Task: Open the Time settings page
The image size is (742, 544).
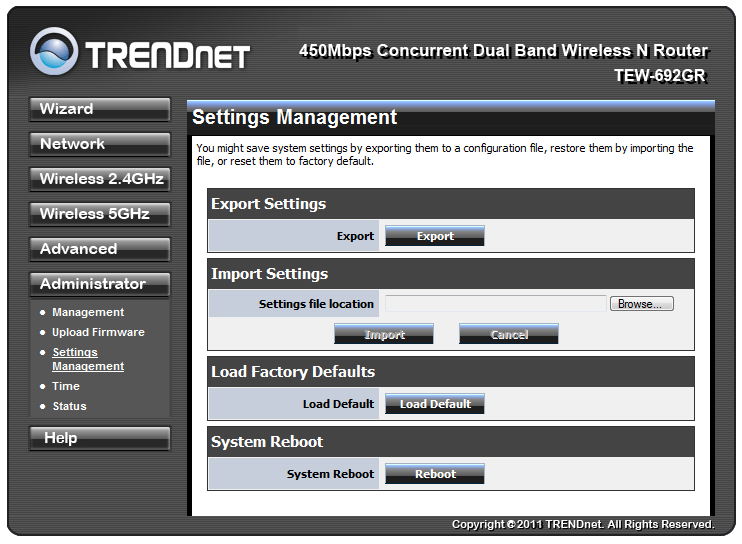Action: [66, 386]
